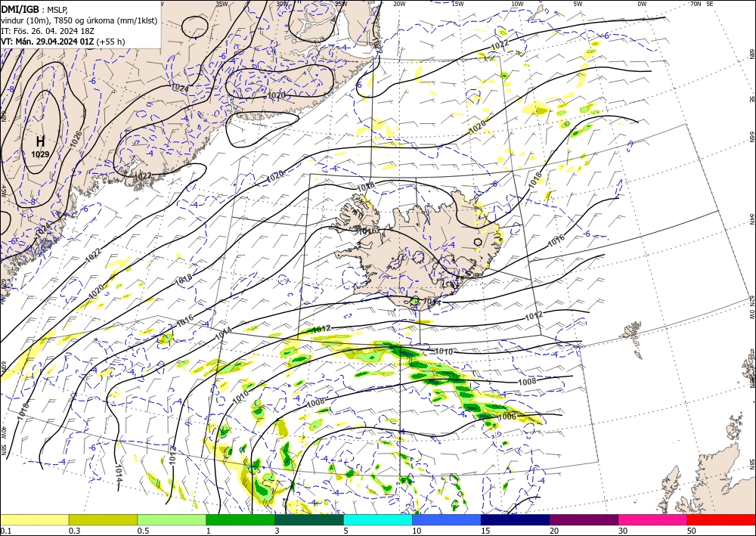Choose the navy 15–20 mm legend swatch
This screenshot has width=756, height=536.
click(x=516, y=520)
